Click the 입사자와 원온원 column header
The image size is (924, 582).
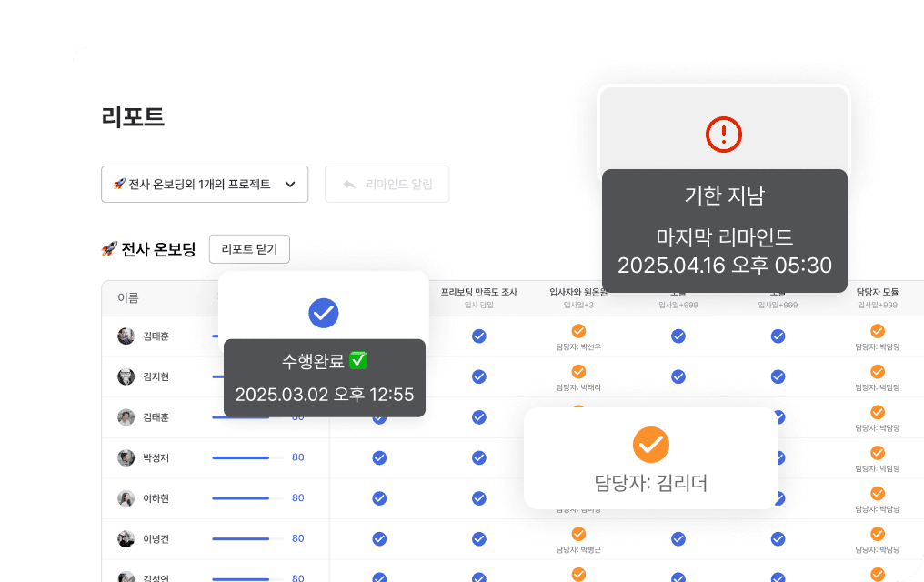[578, 292]
